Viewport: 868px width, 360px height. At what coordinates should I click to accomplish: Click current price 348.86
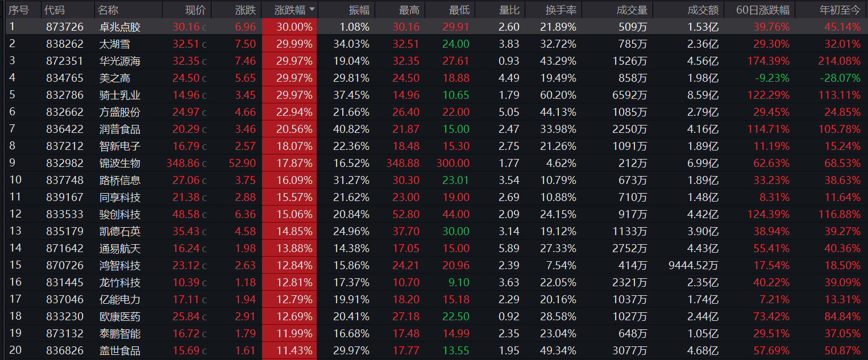(183, 163)
